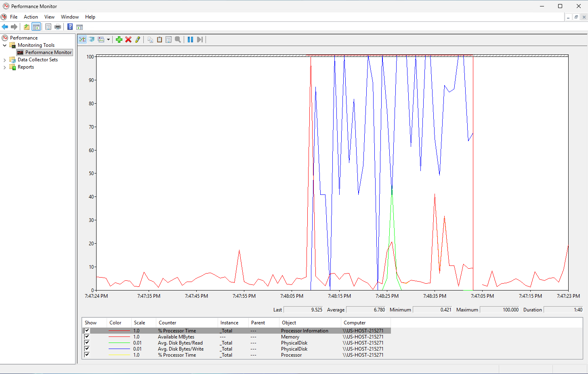This screenshot has height=374, width=588.
Task: Uncheck Show for Available MBytes counter
Action: click(87, 336)
